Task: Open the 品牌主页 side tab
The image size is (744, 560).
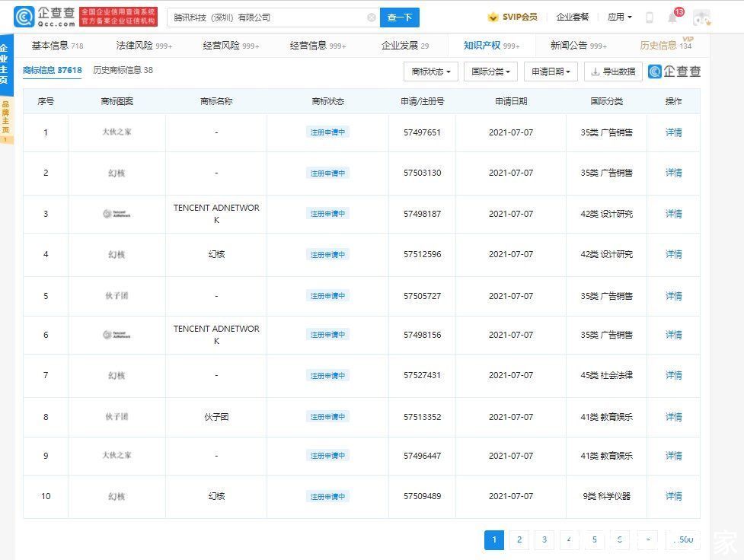Action: (5, 121)
